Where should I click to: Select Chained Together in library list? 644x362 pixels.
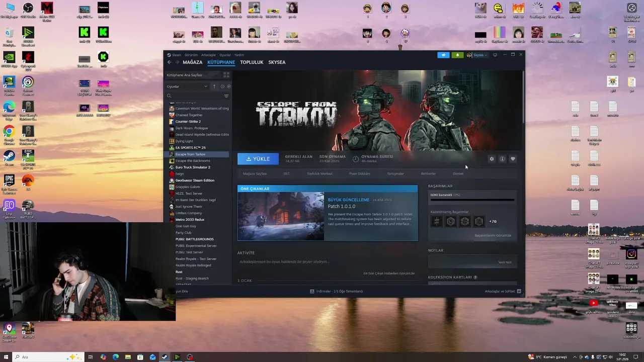click(189, 115)
